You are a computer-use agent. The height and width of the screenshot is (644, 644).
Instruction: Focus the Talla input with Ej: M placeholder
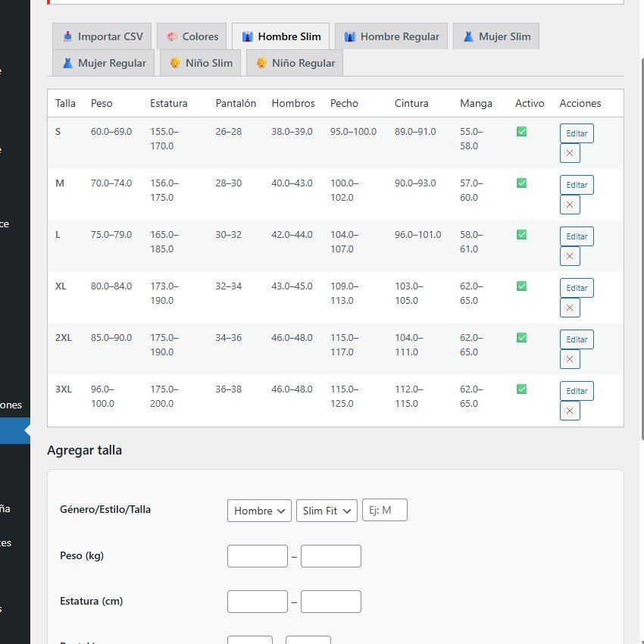point(385,510)
